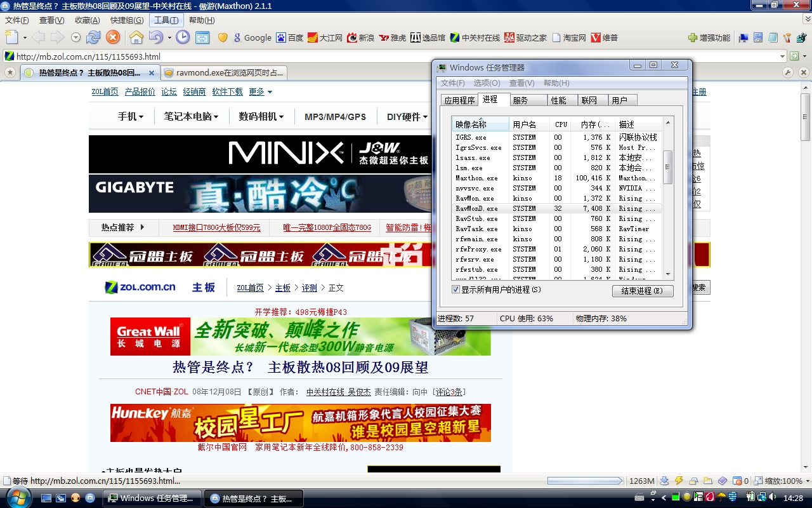812x508 pixels.
Task: Click the 产品报价 link on the page
Action: coord(140,91)
